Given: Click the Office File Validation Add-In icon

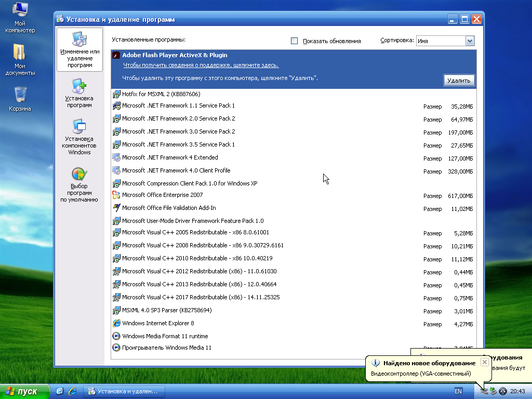Looking at the screenshot, I should click(x=116, y=208).
